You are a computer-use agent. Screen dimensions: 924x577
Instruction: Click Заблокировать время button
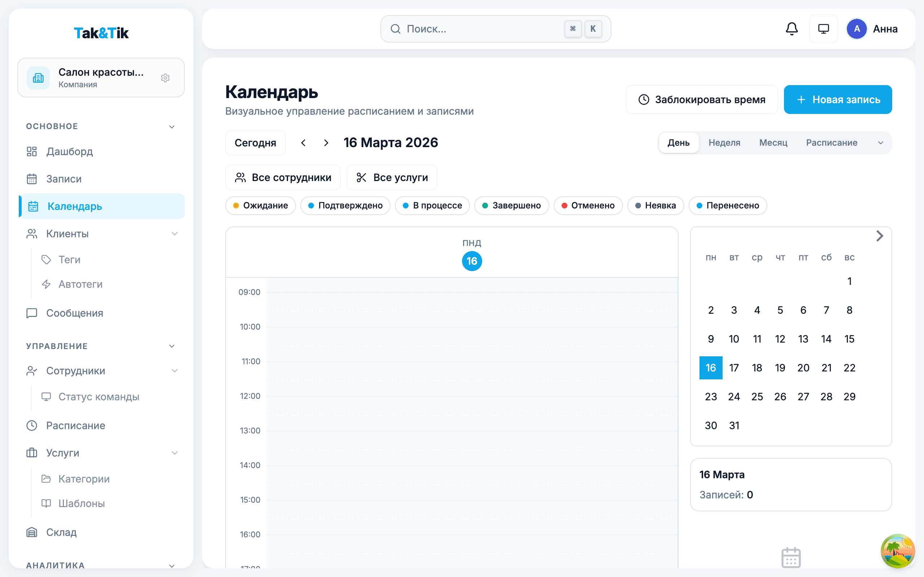pos(701,100)
